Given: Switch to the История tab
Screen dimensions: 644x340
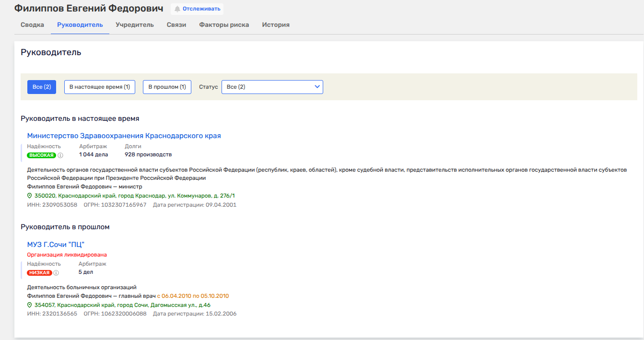Looking at the screenshot, I should (x=276, y=25).
